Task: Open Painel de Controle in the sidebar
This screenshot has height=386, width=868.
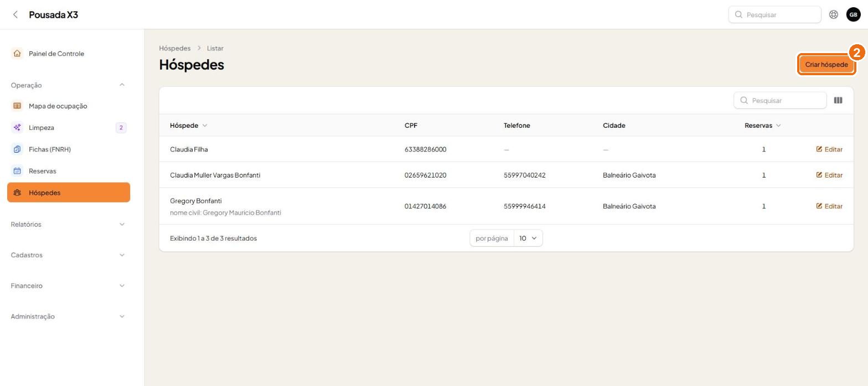Action: 68,54
